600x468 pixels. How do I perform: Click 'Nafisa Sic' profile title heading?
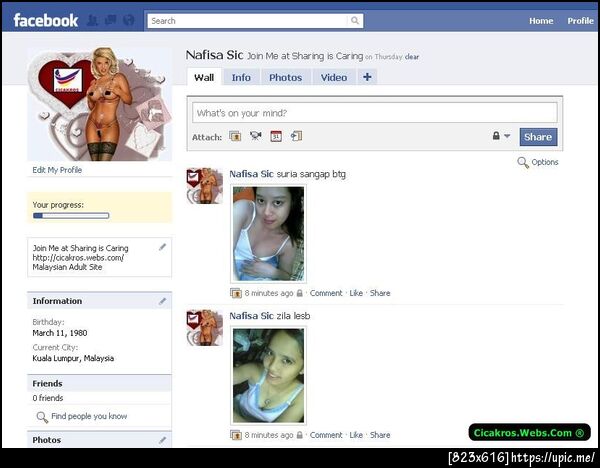[214, 55]
